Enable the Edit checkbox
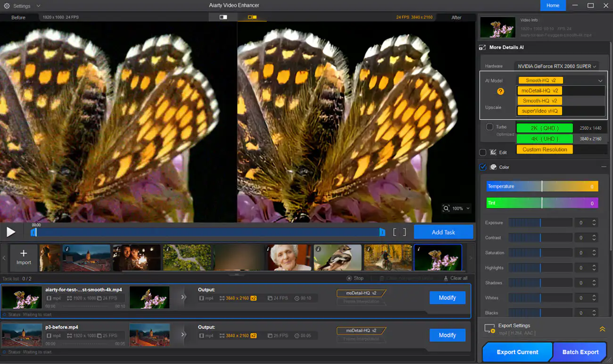The image size is (613, 364). tap(483, 152)
